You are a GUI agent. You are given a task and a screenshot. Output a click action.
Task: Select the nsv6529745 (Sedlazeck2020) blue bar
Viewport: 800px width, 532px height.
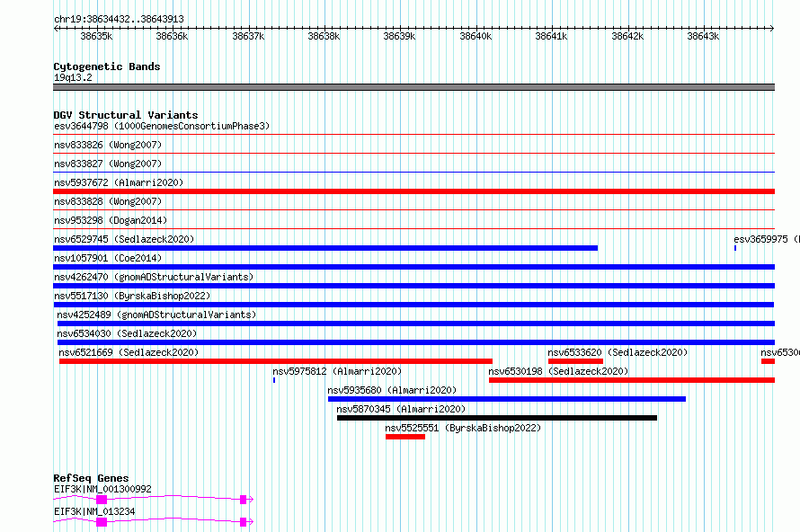tap(325, 248)
